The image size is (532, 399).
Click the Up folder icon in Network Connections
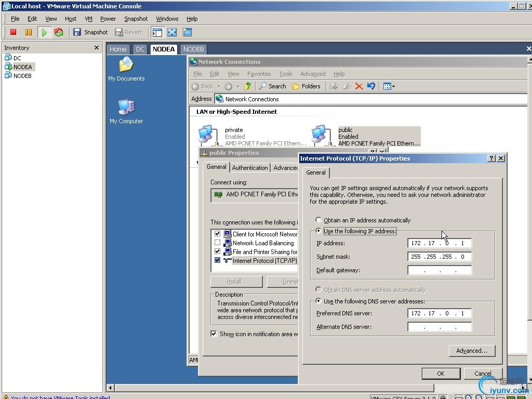[x=248, y=86]
